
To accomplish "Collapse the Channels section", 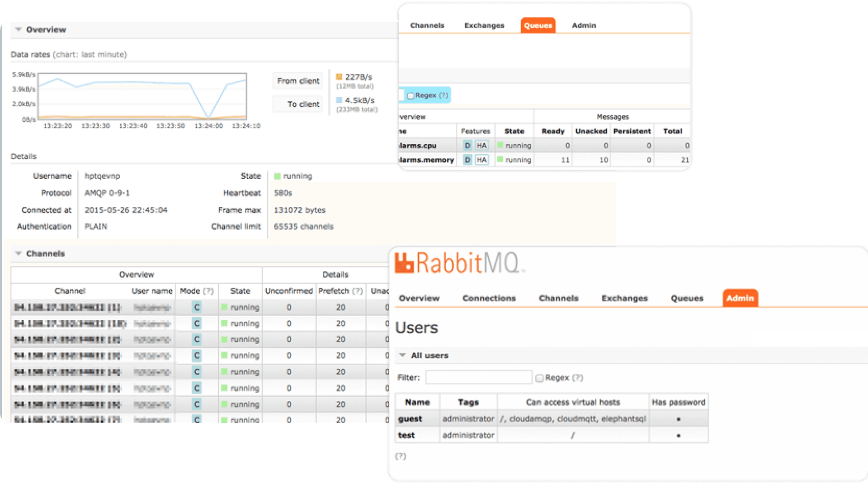I will [x=19, y=254].
